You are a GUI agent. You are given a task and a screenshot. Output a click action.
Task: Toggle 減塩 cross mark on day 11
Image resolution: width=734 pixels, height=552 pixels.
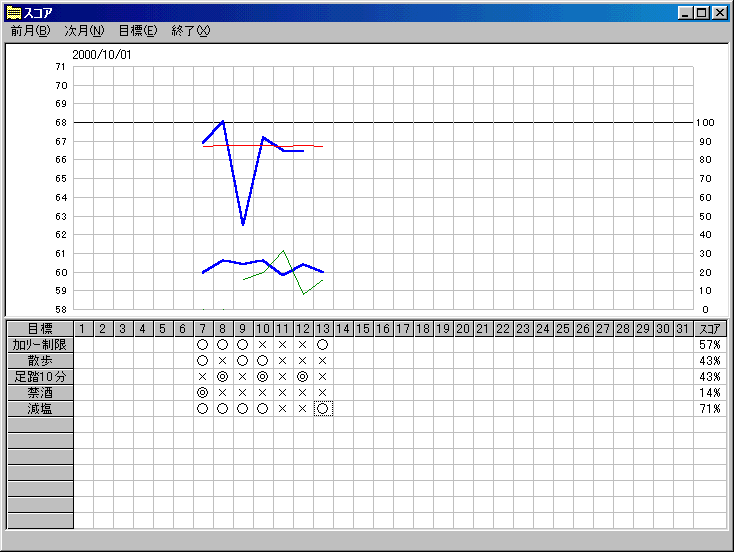[x=282, y=409]
